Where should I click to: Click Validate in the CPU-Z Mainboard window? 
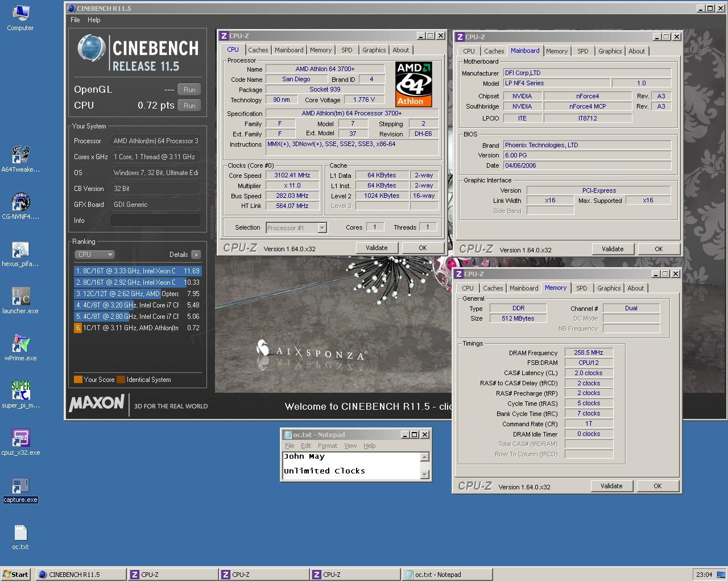(613, 249)
